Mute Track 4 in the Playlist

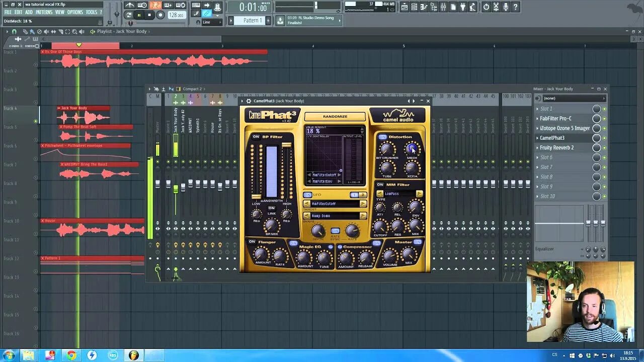pyautogui.click(x=36, y=121)
